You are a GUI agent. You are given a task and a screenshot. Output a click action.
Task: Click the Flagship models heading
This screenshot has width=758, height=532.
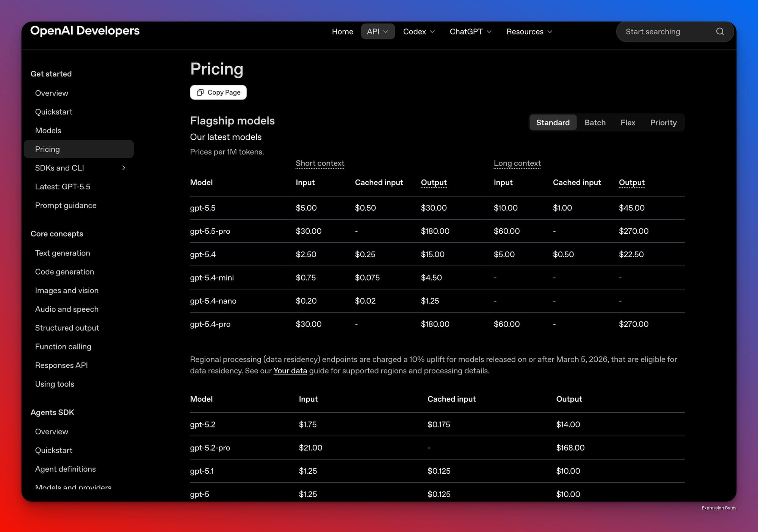(x=232, y=121)
